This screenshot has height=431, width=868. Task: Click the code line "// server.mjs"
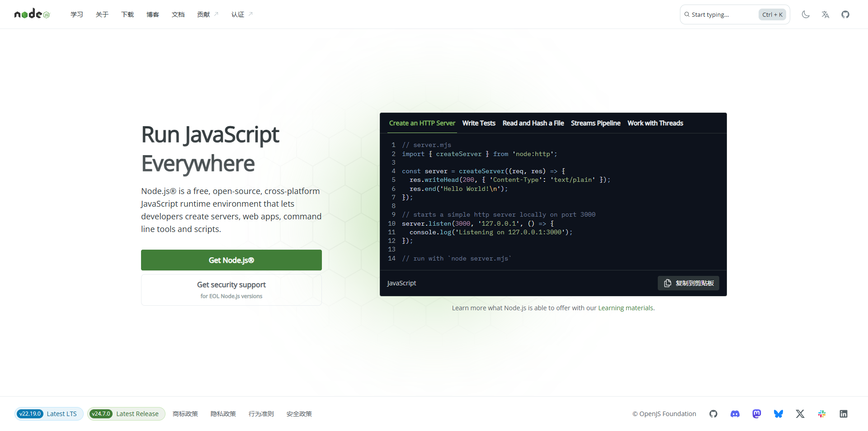[x=426, y=145]
